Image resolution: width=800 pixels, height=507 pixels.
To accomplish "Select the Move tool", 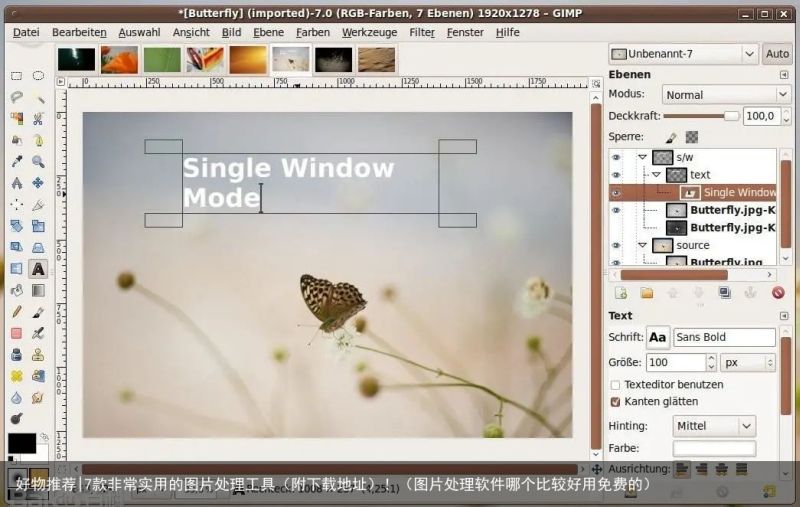I will click(38, 183).
